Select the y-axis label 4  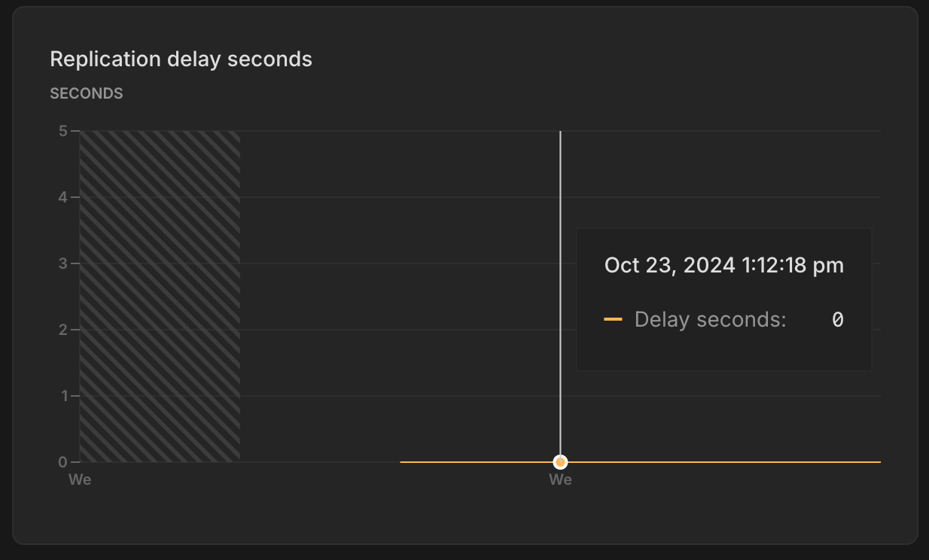[63, 197]
